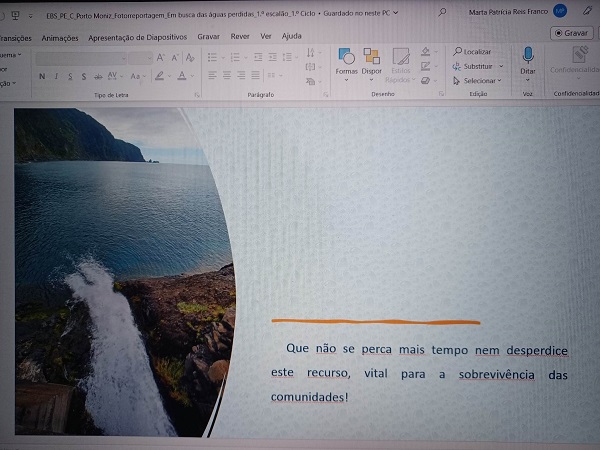Click the shape outline icon
The width and height of the screenshot is (600, 450).
426,66
